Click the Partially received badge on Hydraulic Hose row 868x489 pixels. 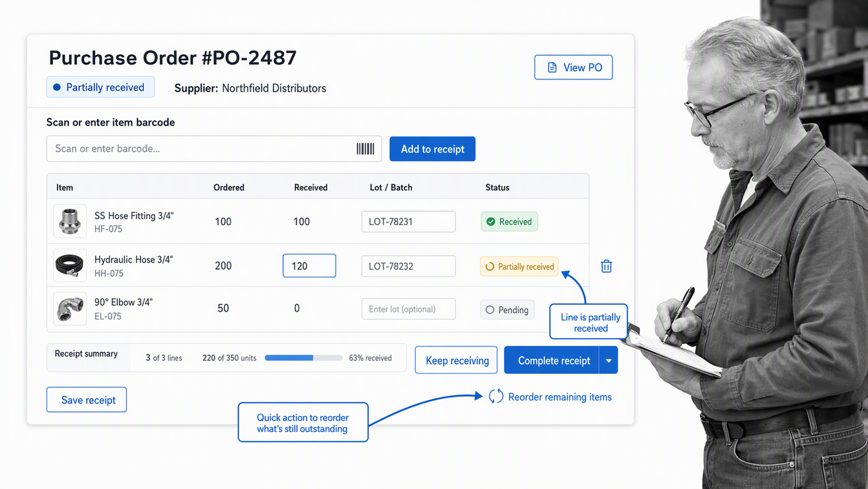(519, 266)
